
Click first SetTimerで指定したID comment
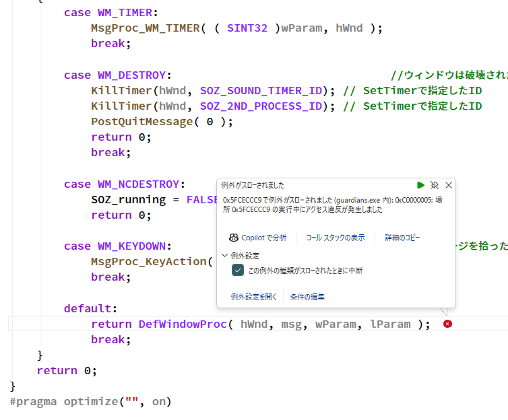pos(413,91)
